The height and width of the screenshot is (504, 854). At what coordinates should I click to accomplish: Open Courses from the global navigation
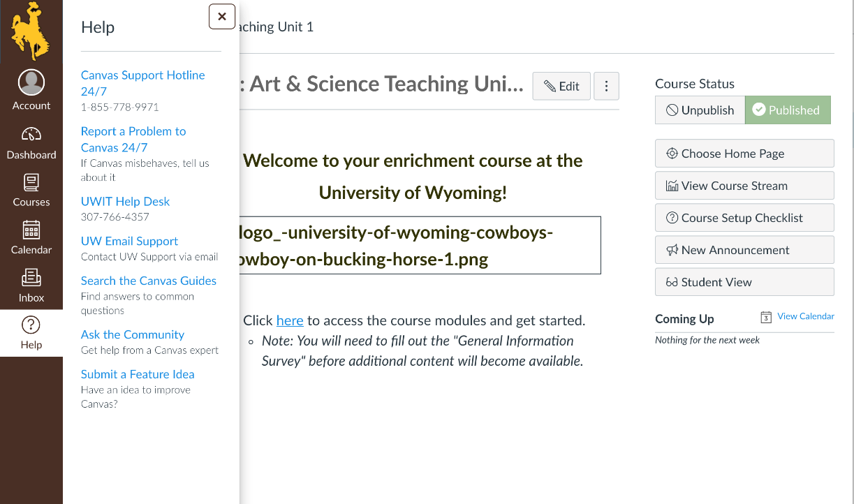pyautogui.click(x=31, y=190)
